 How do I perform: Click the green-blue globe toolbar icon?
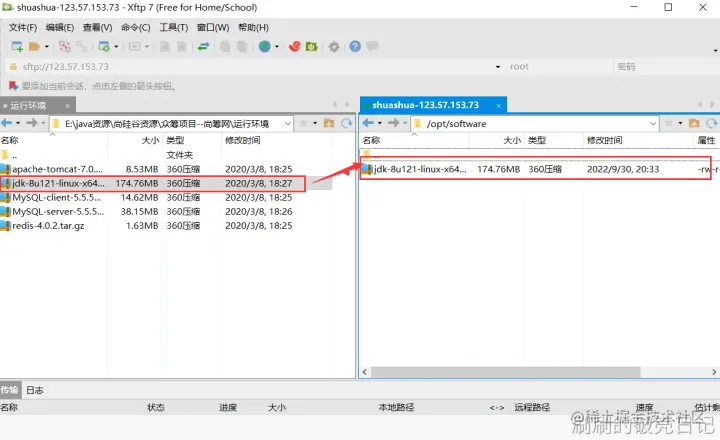[264, 46]
